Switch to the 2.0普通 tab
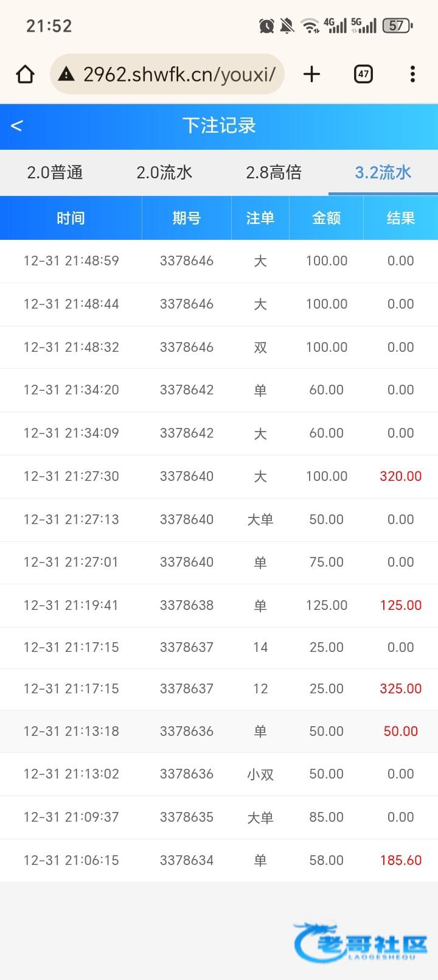This screenshot has width=438, height=980. (x=55, y=173)
